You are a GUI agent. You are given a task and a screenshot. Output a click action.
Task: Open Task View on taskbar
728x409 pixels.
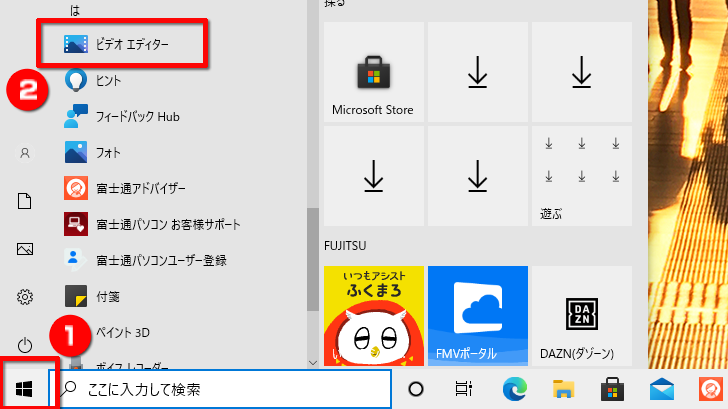tap(463, 389)
